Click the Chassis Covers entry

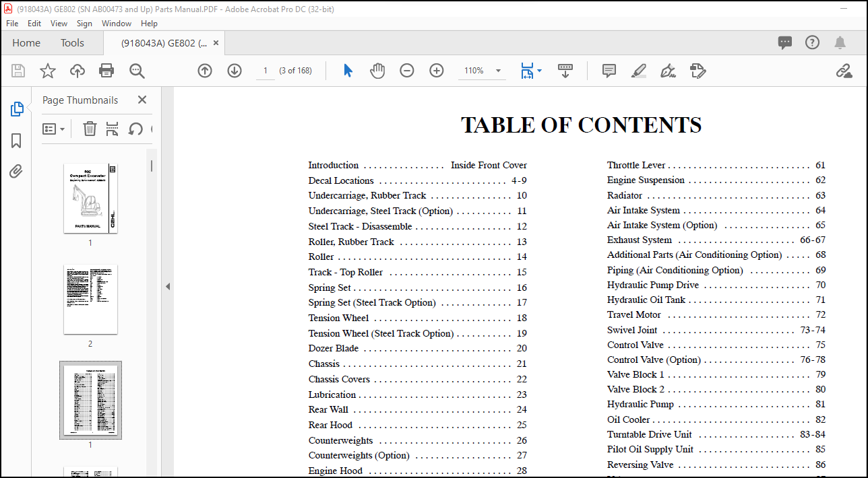418,379
